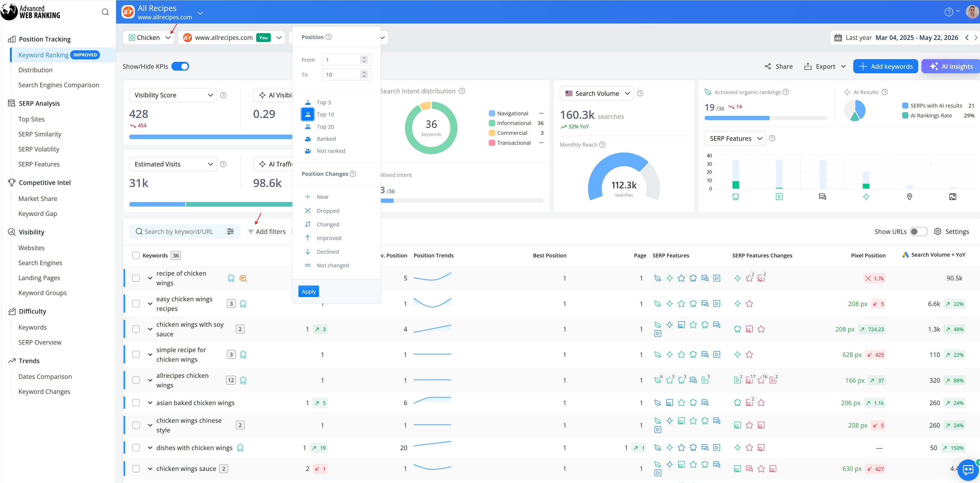The width and height of the screenshot is (980, 483).
Task: Select the Not ranked position option
Action: click(x=330, y=151)
